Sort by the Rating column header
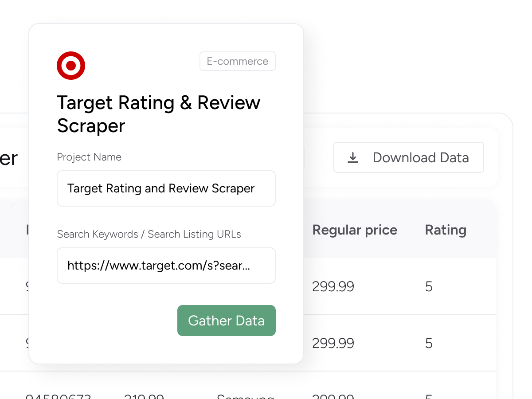 pos(446,230)
